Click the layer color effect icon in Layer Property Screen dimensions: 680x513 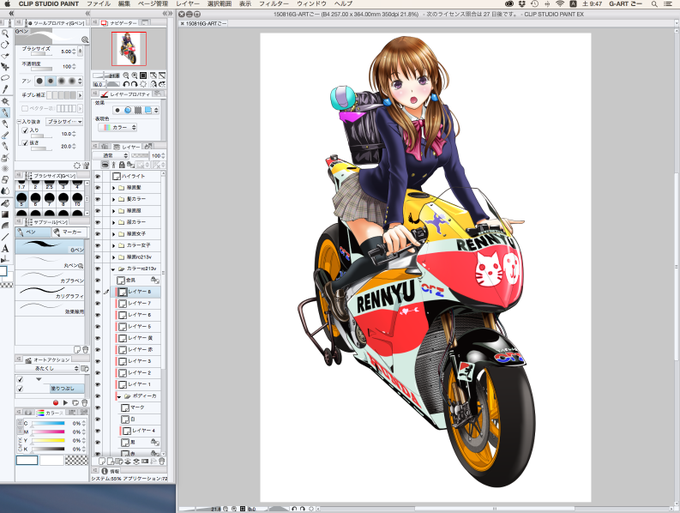coord(148,110)
